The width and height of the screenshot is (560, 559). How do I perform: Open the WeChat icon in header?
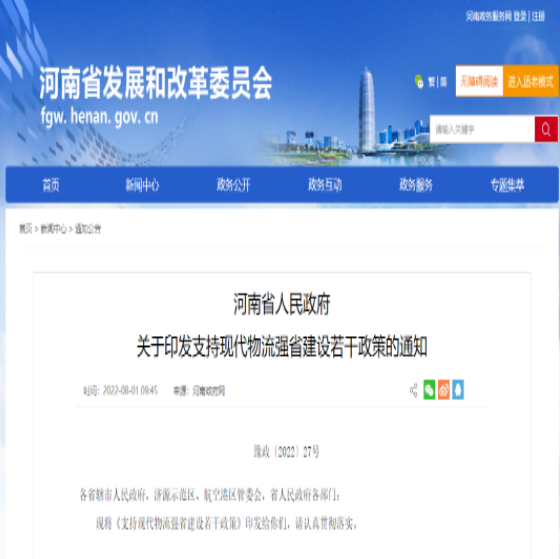point(419,82)
